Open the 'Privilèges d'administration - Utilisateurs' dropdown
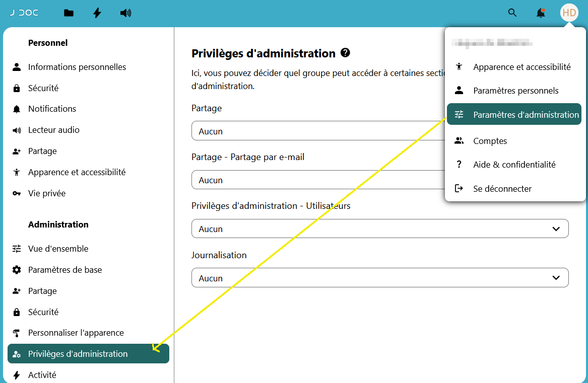 (x=379, y=228)
